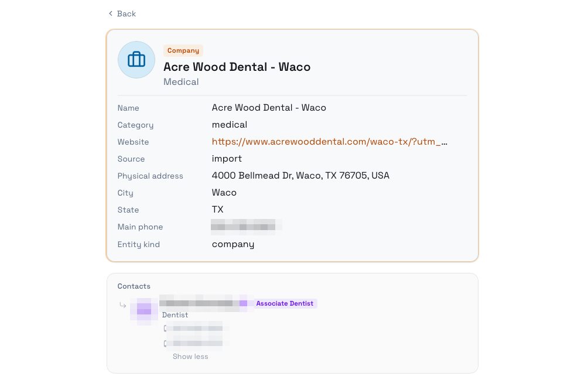The height and width of the screenshot is (380, 588).
Task: Select the address 4000 Bellmead Dr value
Action: coord(300,176)
